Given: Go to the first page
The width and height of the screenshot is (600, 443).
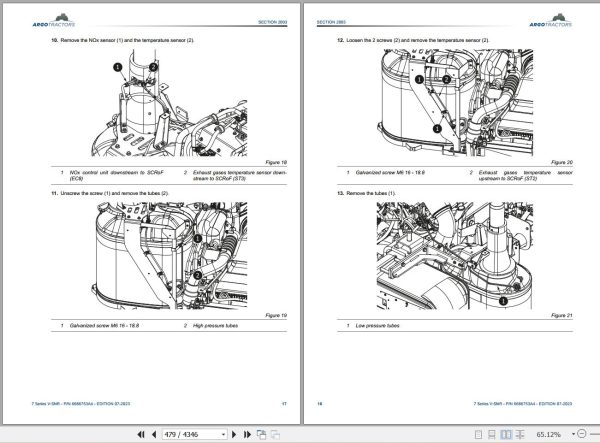Looking at the screenshot, I should tap(141, 434).
